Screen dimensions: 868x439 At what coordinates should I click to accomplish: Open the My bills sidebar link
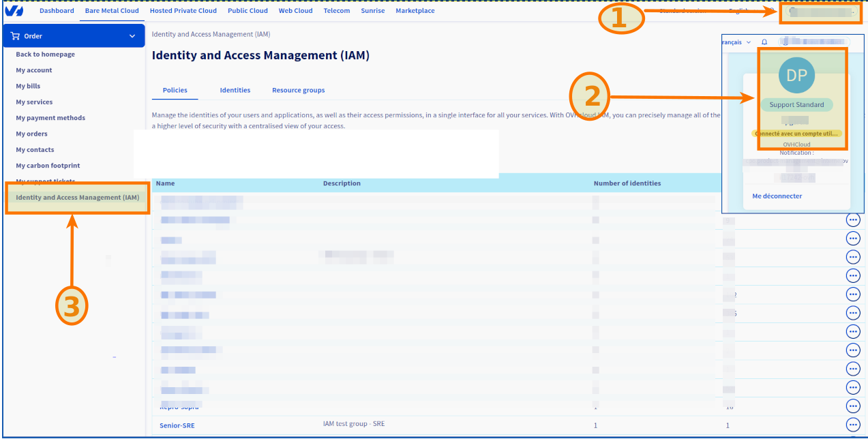coord(28,86)
